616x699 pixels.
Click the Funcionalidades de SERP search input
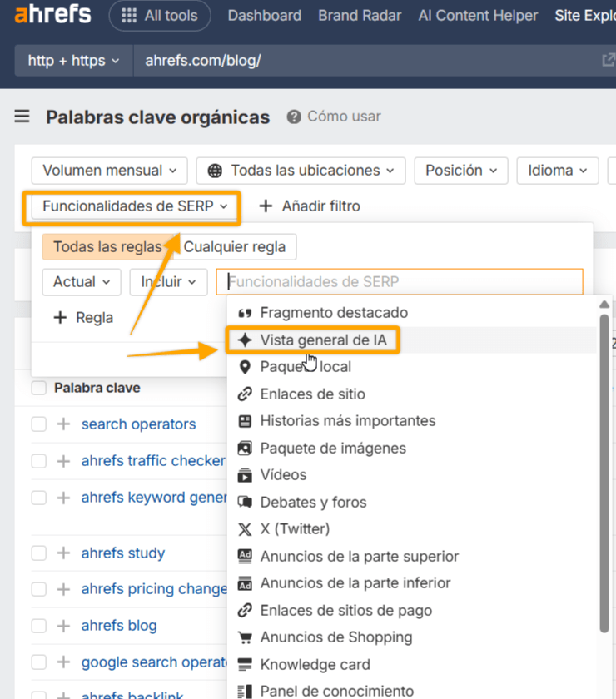point(400,282)
